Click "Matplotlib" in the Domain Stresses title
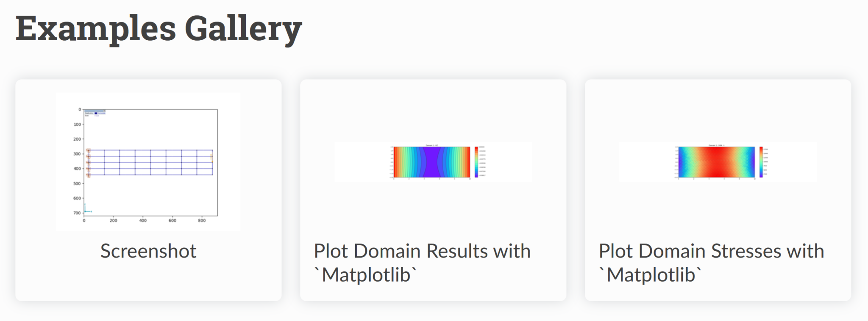 click(x=650, y=275)
